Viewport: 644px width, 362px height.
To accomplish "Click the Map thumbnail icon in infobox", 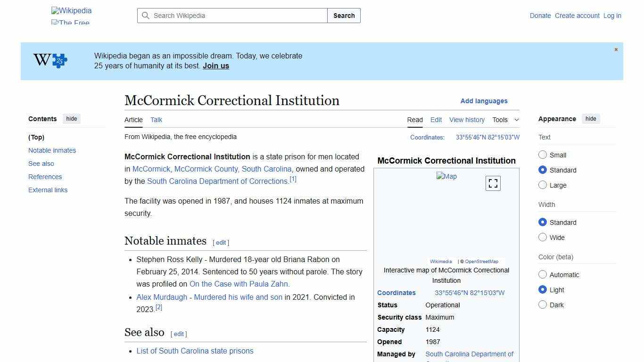I will click(446, 176).
